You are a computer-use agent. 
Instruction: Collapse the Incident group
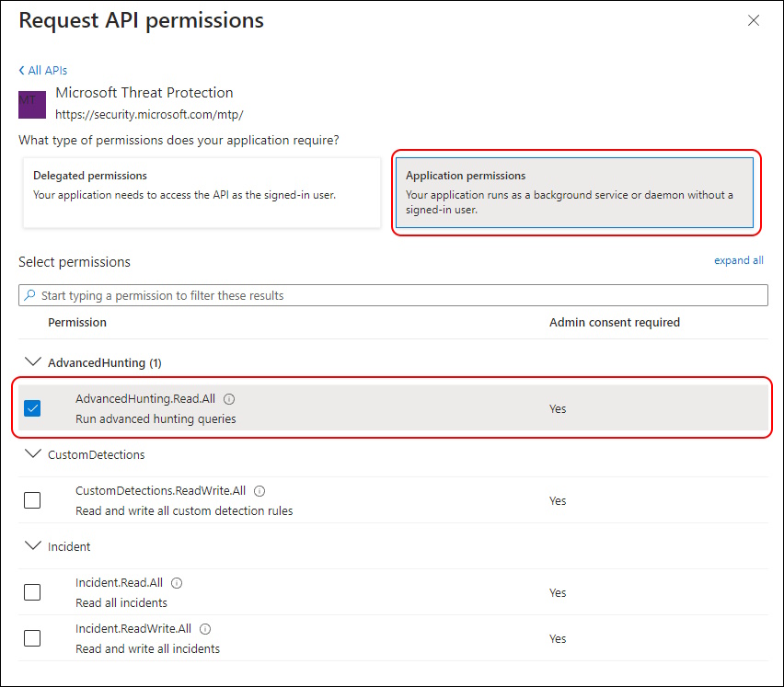(33, 545)
